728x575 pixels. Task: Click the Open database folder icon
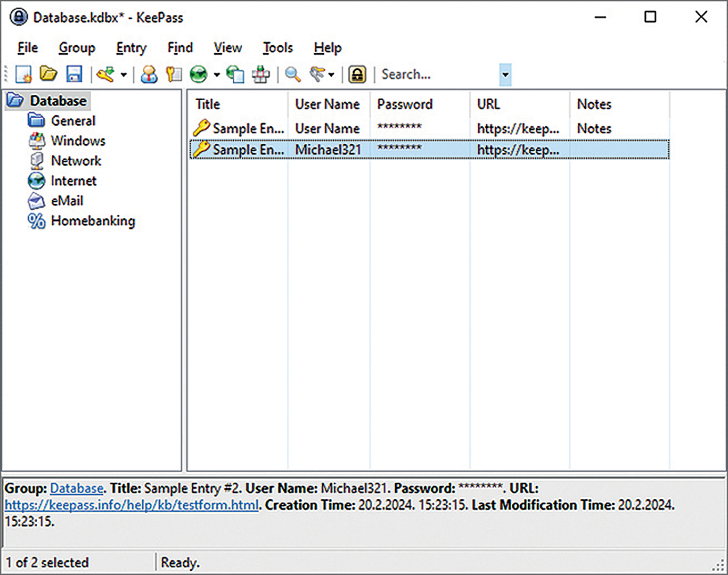(x=48, y=73)
